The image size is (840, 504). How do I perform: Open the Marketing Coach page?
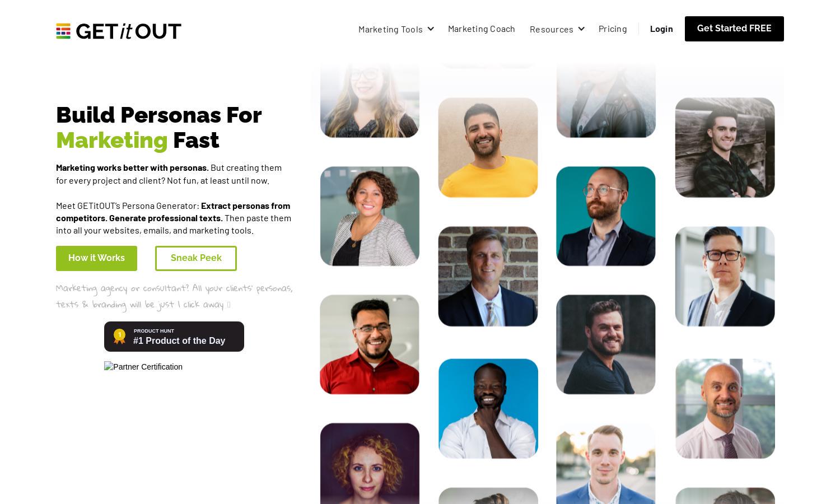coord(482,29)
